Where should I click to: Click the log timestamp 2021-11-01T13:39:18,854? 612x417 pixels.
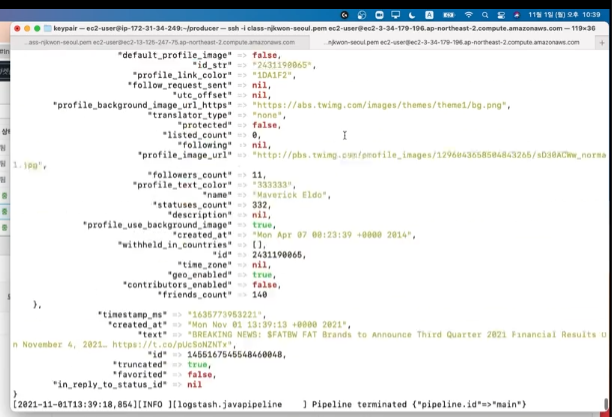pos(73,405)
